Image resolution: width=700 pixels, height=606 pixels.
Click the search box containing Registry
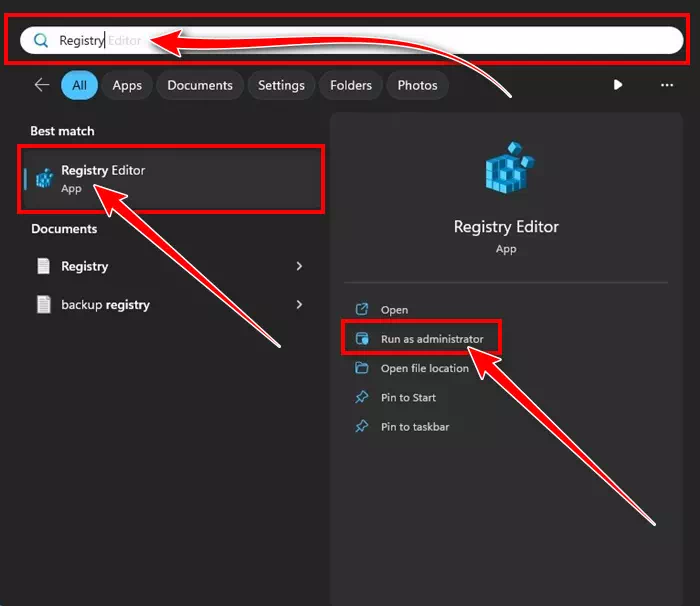(x=352, y=40)
